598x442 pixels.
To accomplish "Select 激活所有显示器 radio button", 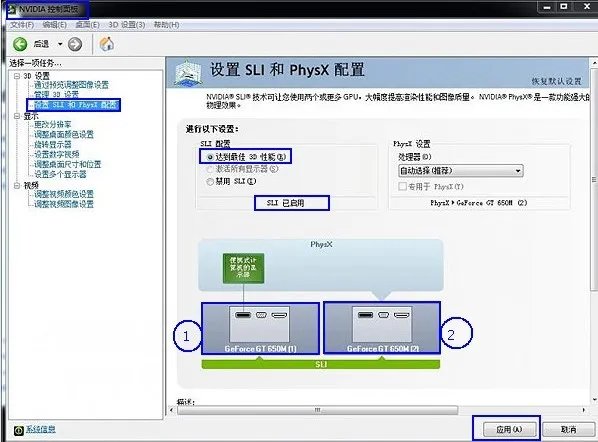I will coord(210,169).
